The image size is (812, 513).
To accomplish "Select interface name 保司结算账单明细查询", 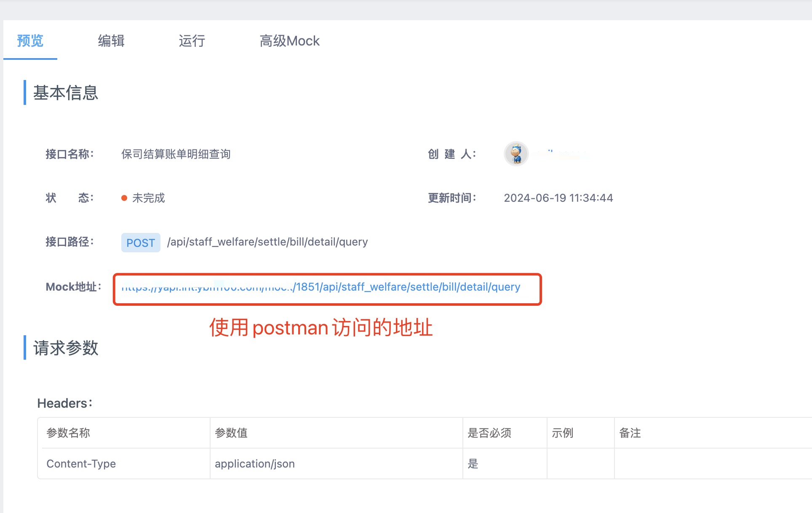I will click(x=176, y=154).
